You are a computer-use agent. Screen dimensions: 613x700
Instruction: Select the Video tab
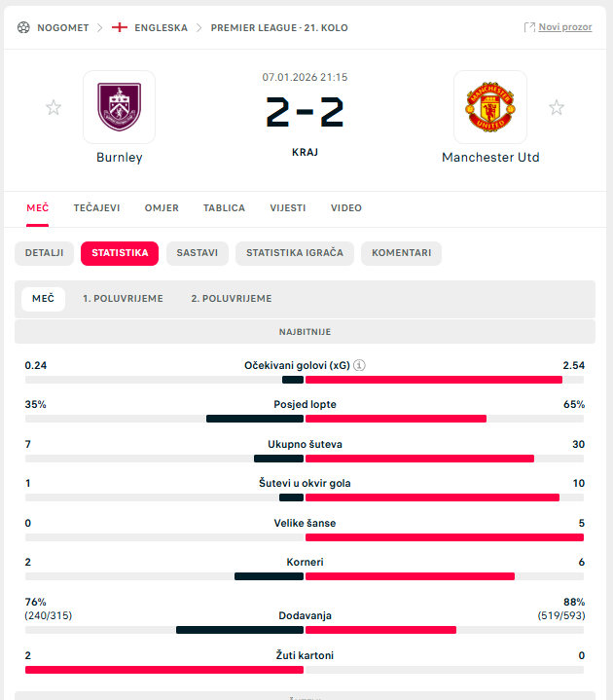point(346,207)
